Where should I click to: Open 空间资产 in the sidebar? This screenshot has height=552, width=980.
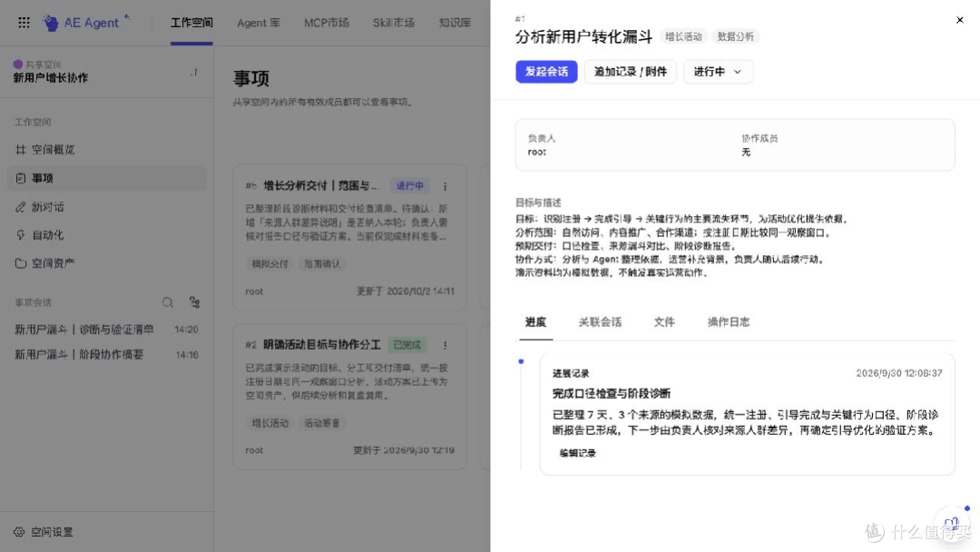[x=107, y=263]
